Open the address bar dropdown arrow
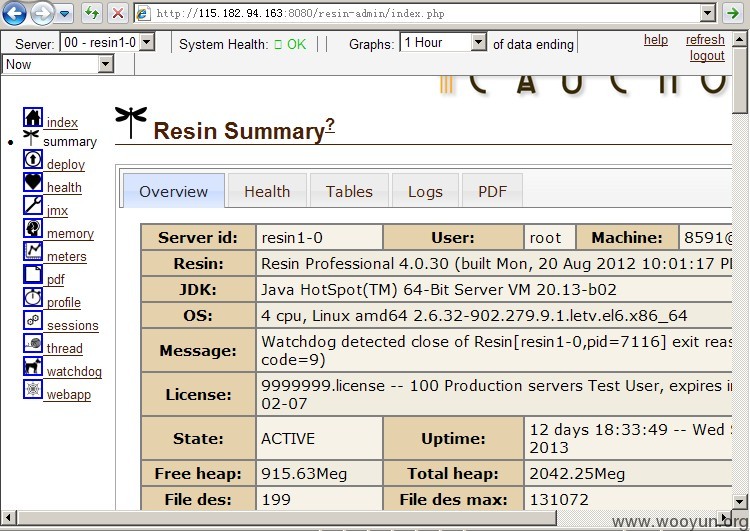Image resolution: width=750 pixels, height=531 pixels. point(708,13)
